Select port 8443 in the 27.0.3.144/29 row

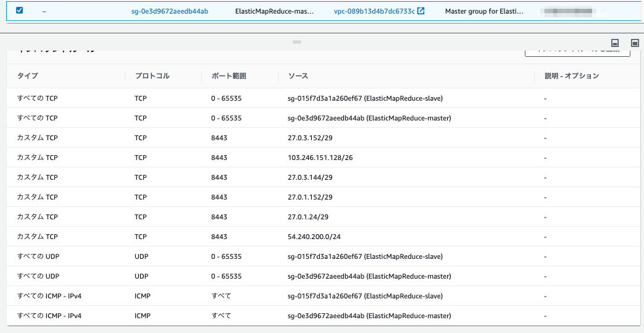click(219, 177)
